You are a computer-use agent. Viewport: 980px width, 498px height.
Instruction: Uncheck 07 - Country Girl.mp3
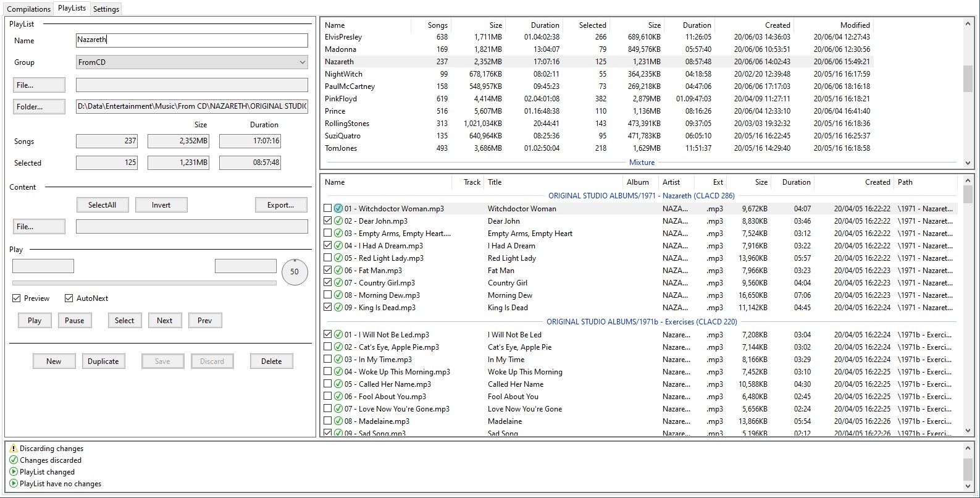(328, 283)
